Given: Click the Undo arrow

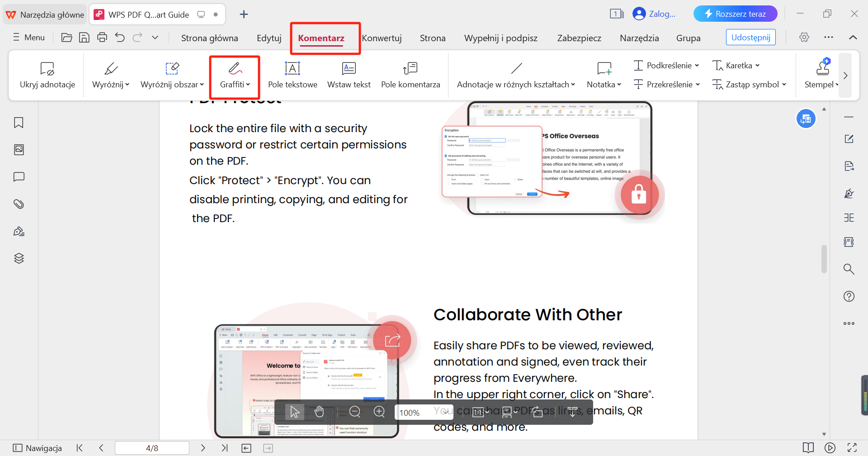Looking at the screenshot, I should click(x=120, y=38).
